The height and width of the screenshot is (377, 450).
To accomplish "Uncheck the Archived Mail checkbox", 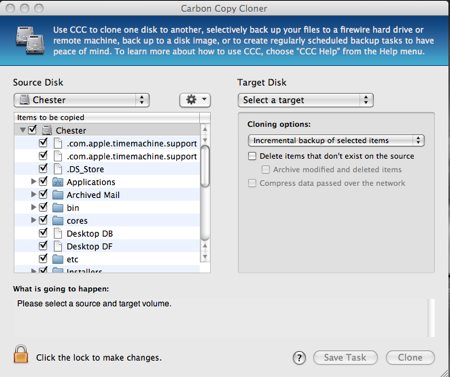I will [x=43, y=194].
